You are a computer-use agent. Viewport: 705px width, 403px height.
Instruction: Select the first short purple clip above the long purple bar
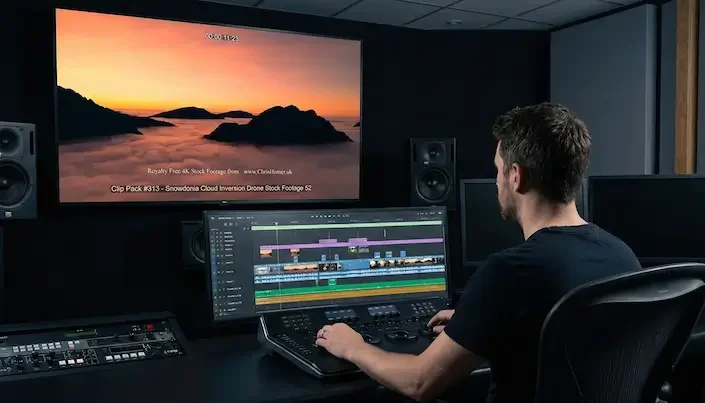tap(328, 241)
